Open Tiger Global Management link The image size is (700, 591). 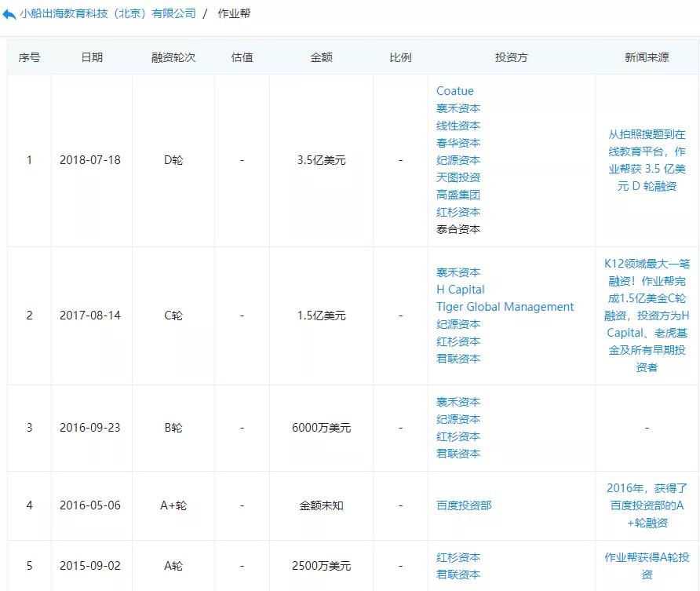(x=505, y=307)
